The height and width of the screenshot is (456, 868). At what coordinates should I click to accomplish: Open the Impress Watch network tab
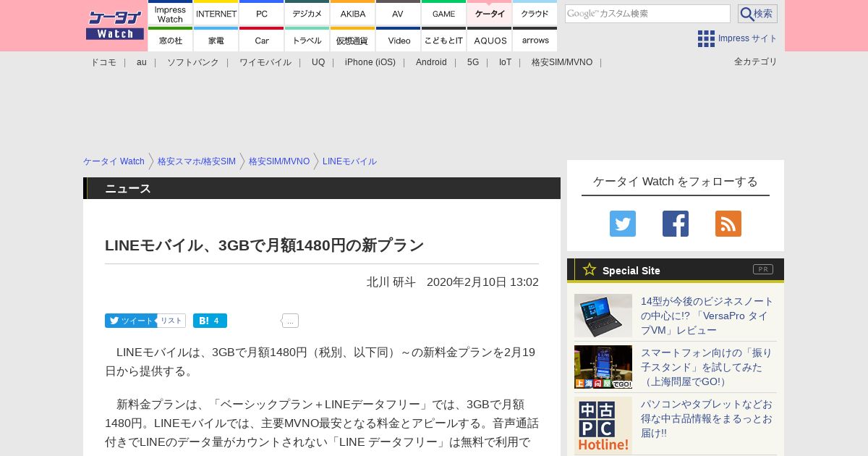pos(170,14)
